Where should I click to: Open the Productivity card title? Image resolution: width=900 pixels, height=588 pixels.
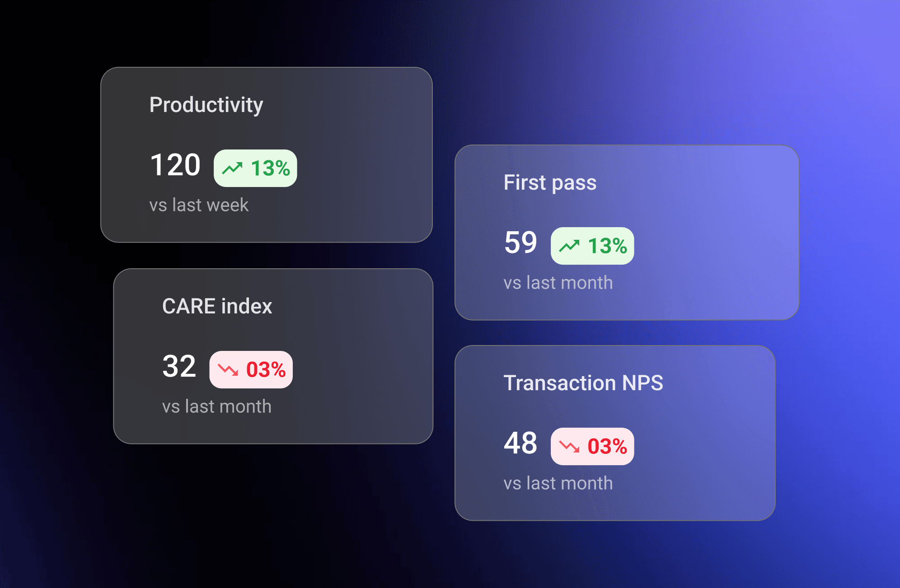[206, 105]
